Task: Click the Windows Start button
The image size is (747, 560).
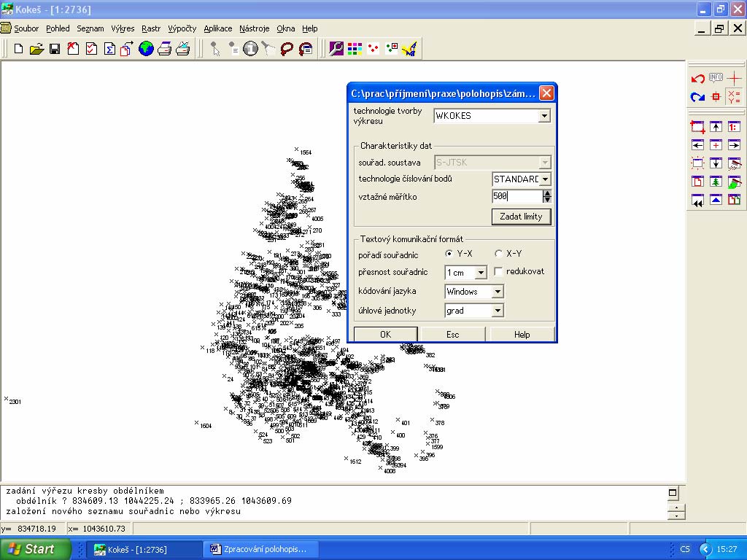Action: (36, 549)
